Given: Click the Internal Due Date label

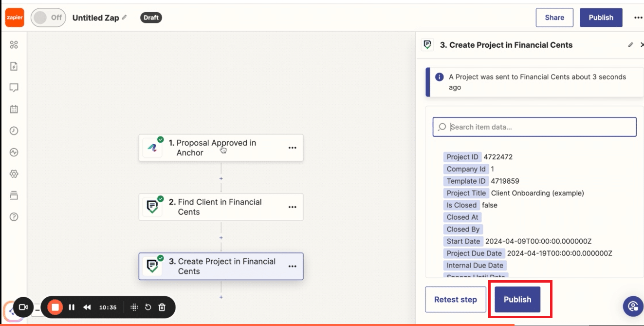Looking at the screenshot, I should (475, 266).
